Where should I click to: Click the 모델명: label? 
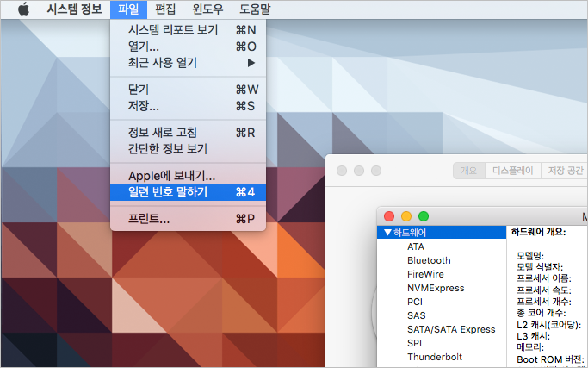[x=529, y=256]
